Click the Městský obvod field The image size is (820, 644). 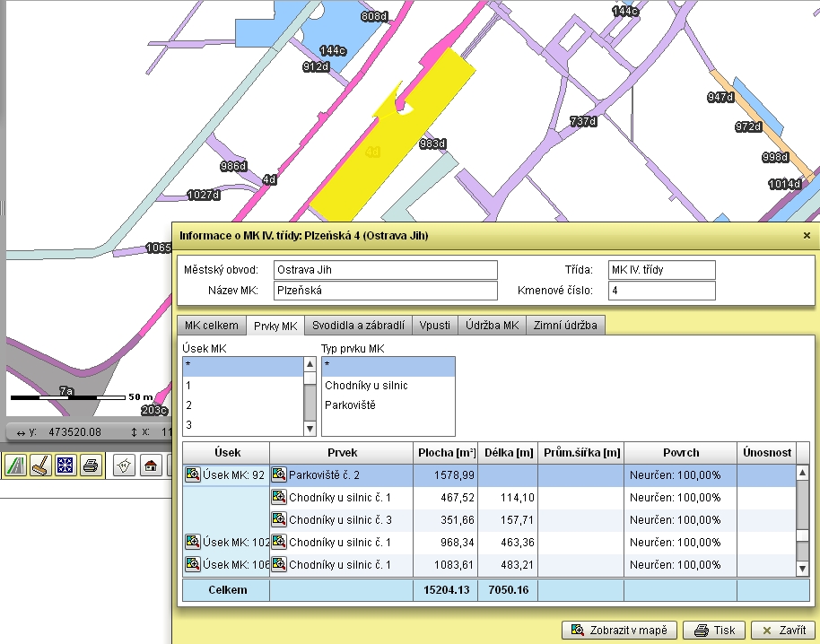386,270
